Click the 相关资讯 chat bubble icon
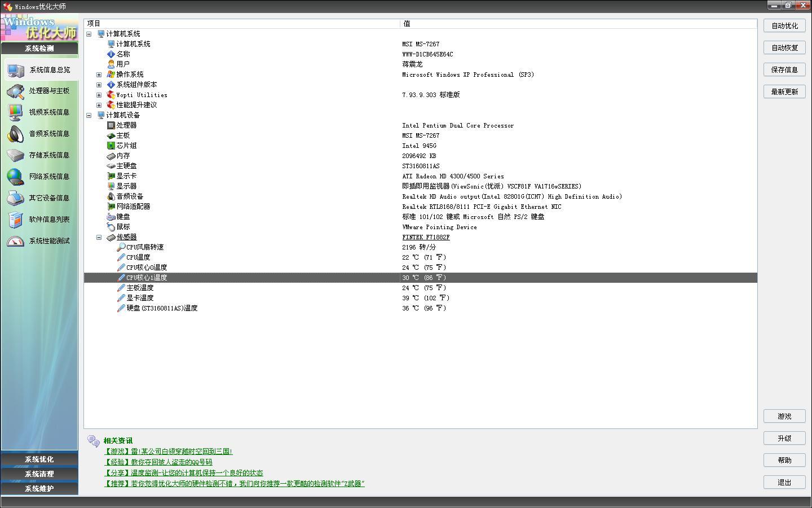The width and height of the screenshot is (812, 508). click(94, 441)
